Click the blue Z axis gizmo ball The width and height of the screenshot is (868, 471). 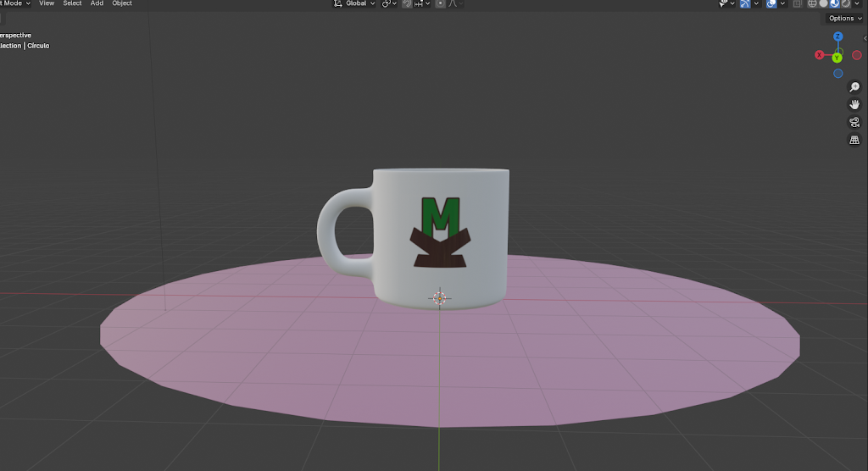tap(837, 37)
